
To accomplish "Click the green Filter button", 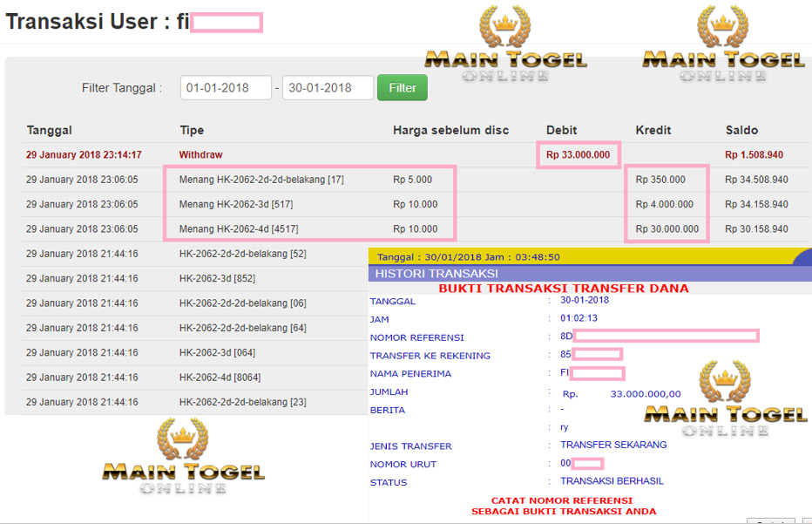I will 402,88.
